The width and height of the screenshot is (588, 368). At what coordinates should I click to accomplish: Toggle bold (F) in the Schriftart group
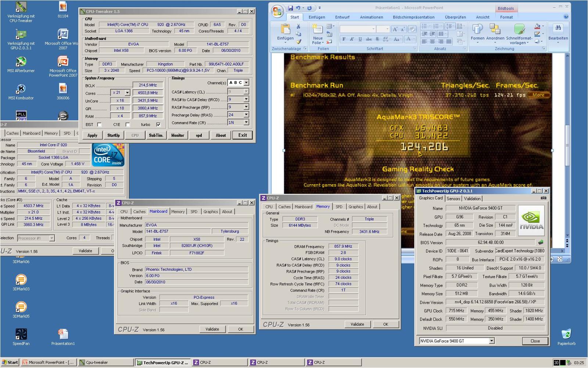(x=344, y=39)
